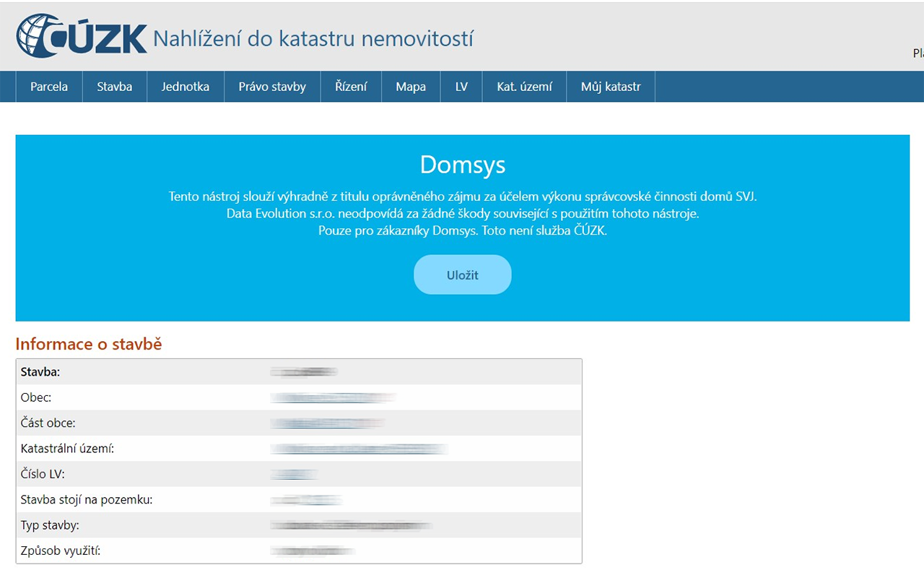Click the Část obce: row label
Screen dimensions: 924x578
pyautogui.click(x=48, y=423)
